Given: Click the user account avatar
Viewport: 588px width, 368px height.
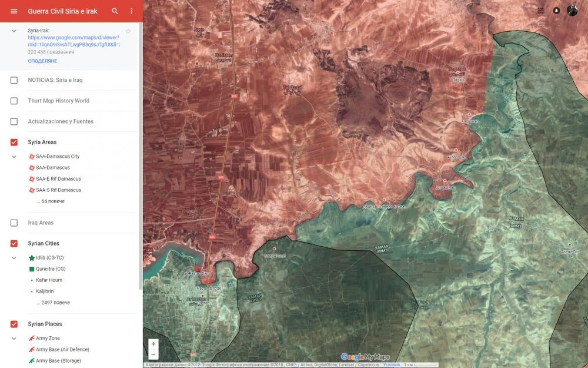Looking at the screenshot, I should [x=572, y=11].
